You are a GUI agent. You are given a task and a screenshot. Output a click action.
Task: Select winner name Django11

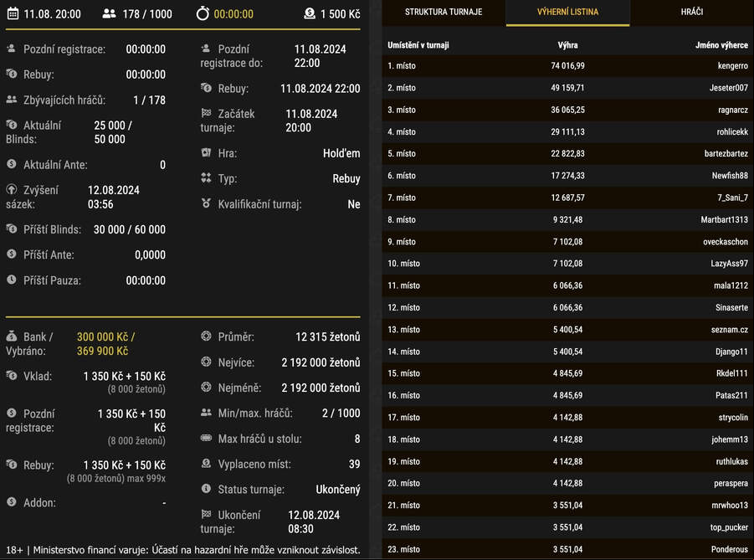click(x=731, y=352)
